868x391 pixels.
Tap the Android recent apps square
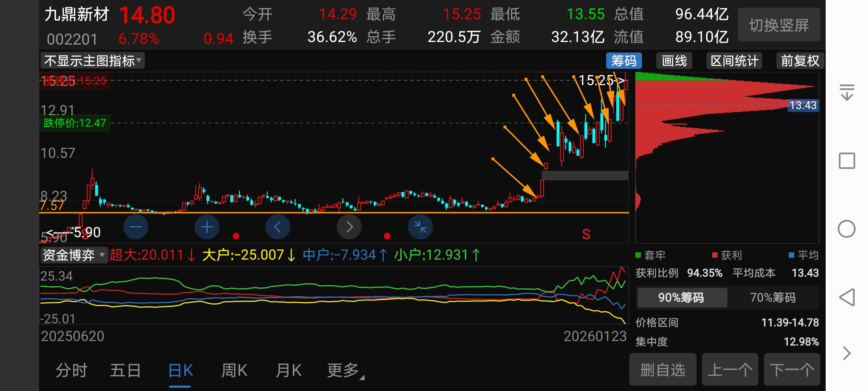847,161
